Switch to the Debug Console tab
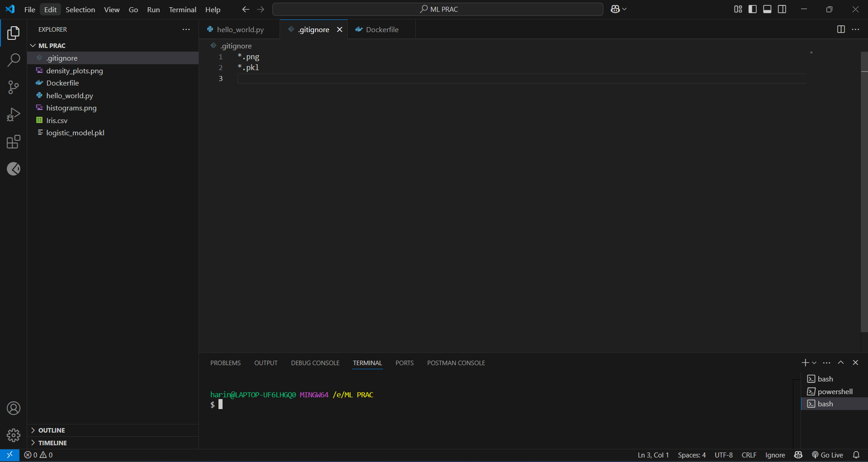Screen dimensions: 868x462 (315, 363)
